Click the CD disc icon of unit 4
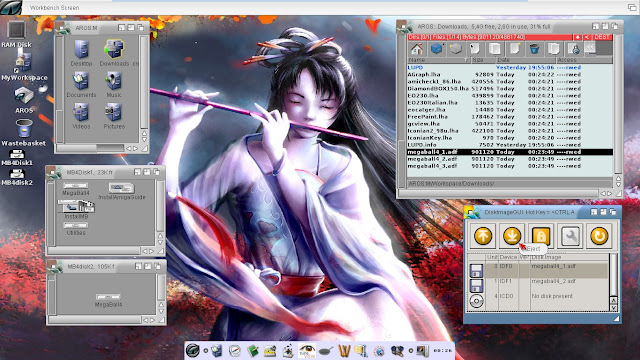Image resolution: width=640 pixels, height=360 pixels. point(476,301)
